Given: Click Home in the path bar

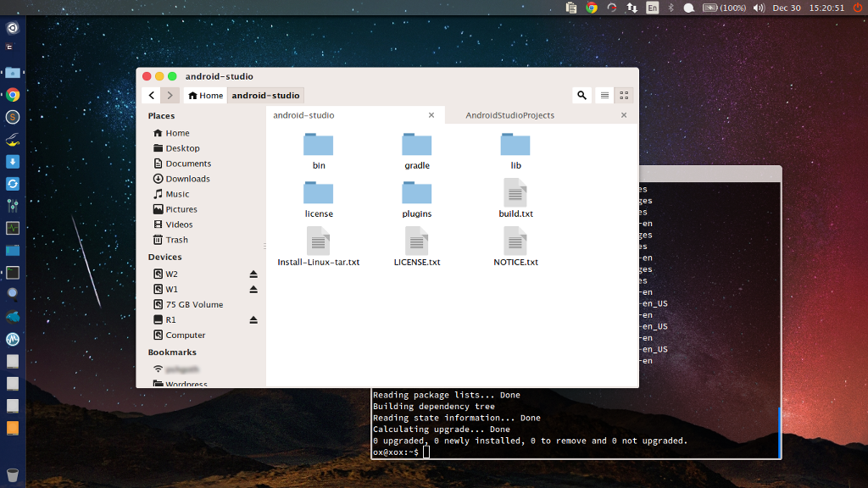Looking at the screenshot, I should point(205,95).
